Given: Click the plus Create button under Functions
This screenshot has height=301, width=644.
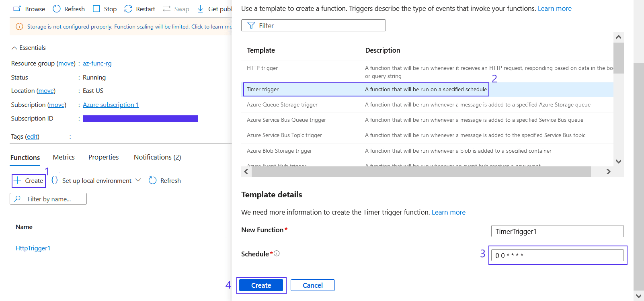Looking at the screenshot, I should (x=29, y=181).
